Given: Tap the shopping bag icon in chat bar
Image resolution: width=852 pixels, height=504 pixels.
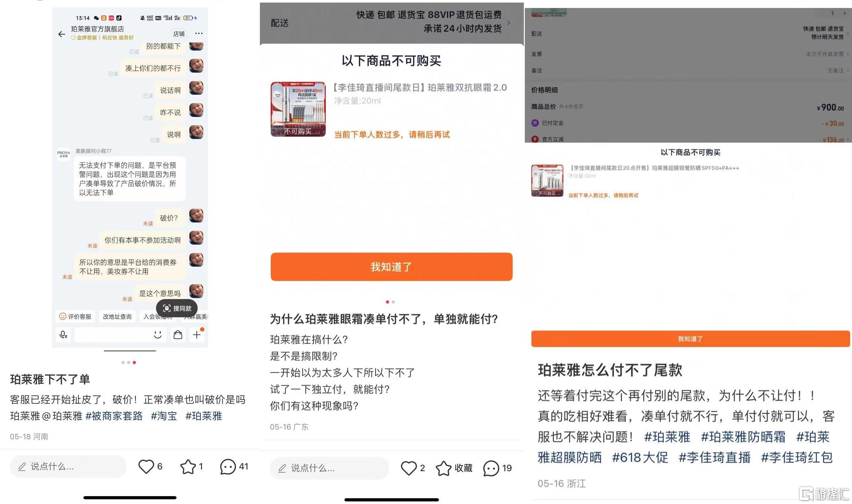Looking at the screenshot, I should (x=178, y=335).
